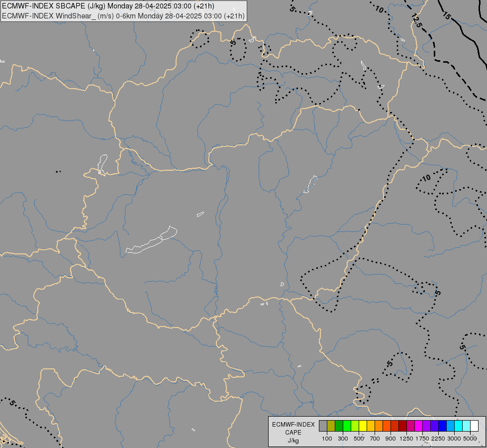Select the olive swatch in the CAPE legend
The height and width of the screenshot is (448, 487).
[x=331, y=426]
